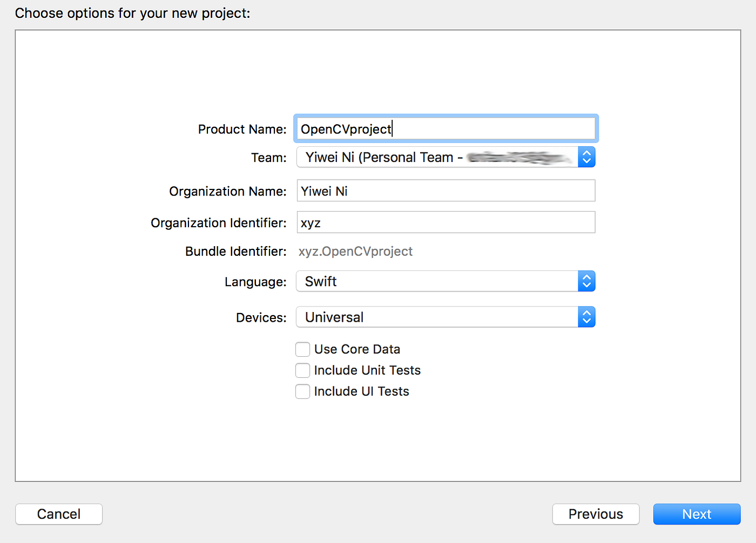This screenshot has height=543, width=756.
Task: Click the "Product Name:" label
Action: pyautogui.click(x=242, y=130)
